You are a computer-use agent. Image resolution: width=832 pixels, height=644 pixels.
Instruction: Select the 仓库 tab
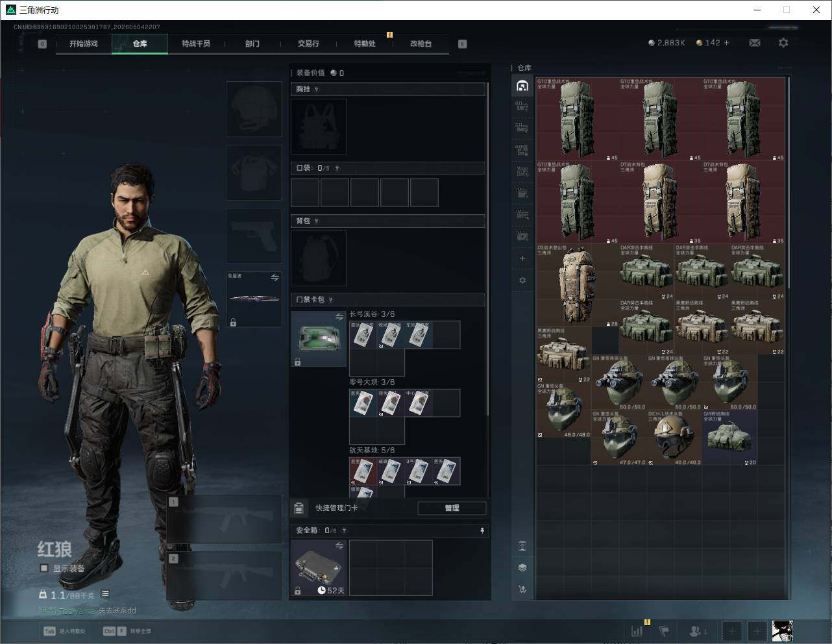[140, 43]
